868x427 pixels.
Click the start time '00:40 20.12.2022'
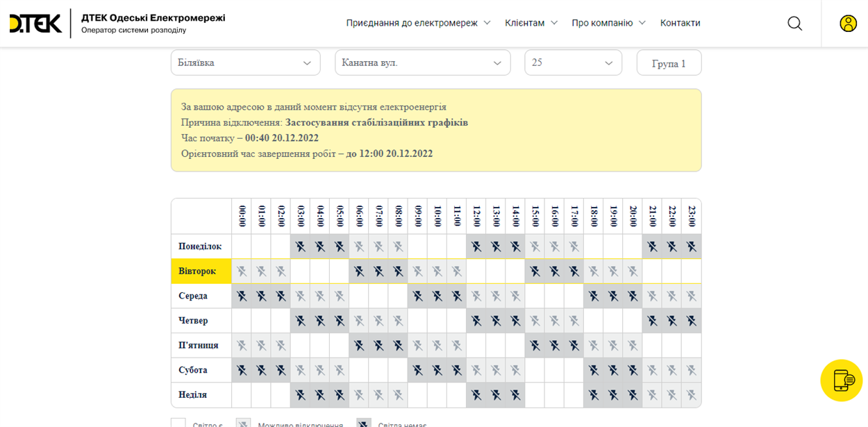(x=281, y=138)
